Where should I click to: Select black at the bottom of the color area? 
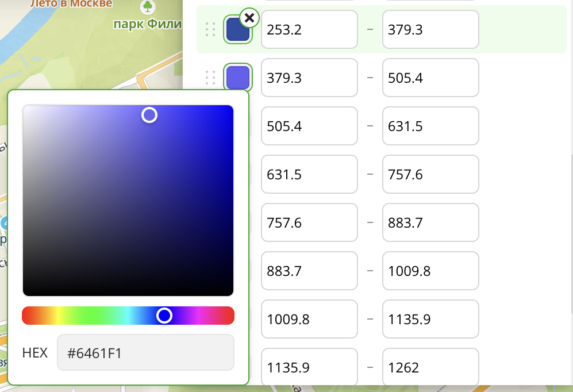(x=128, y=292)
